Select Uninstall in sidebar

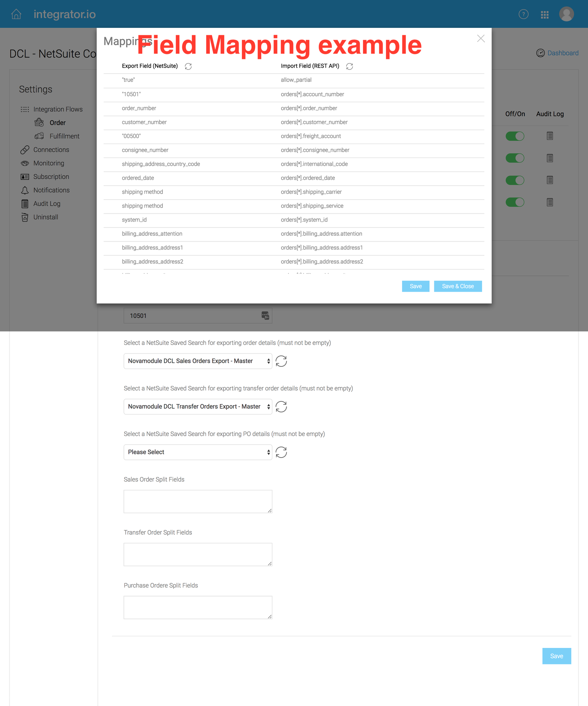pos(46,217)
